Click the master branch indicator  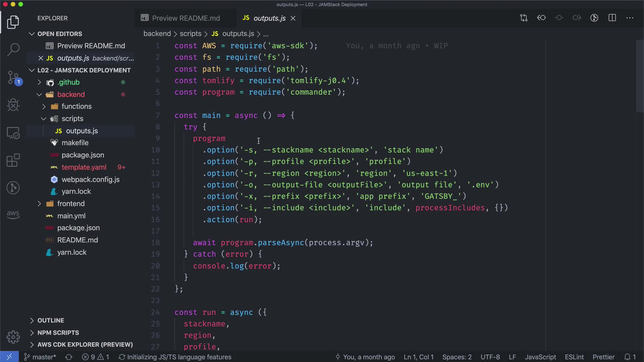(40, 357)
